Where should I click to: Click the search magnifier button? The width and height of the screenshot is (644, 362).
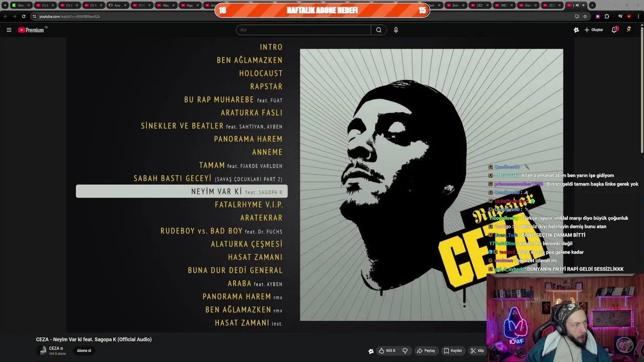click(x=379, y=30)
